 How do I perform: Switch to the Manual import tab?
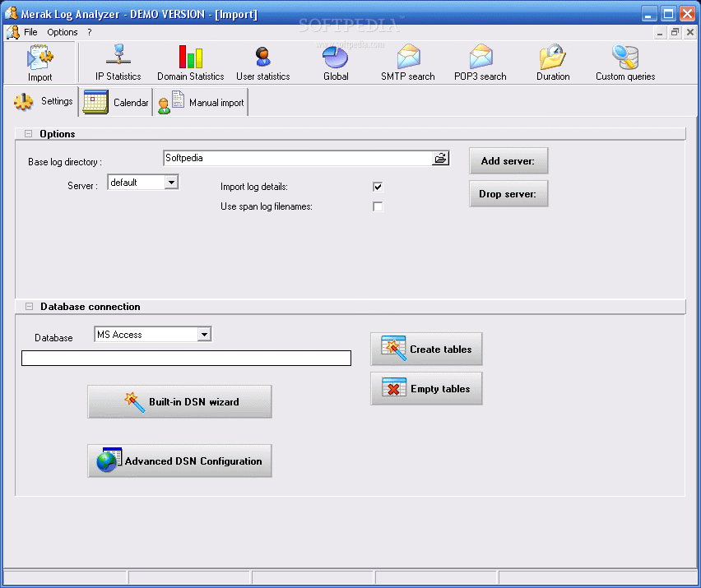pos(201,102)
